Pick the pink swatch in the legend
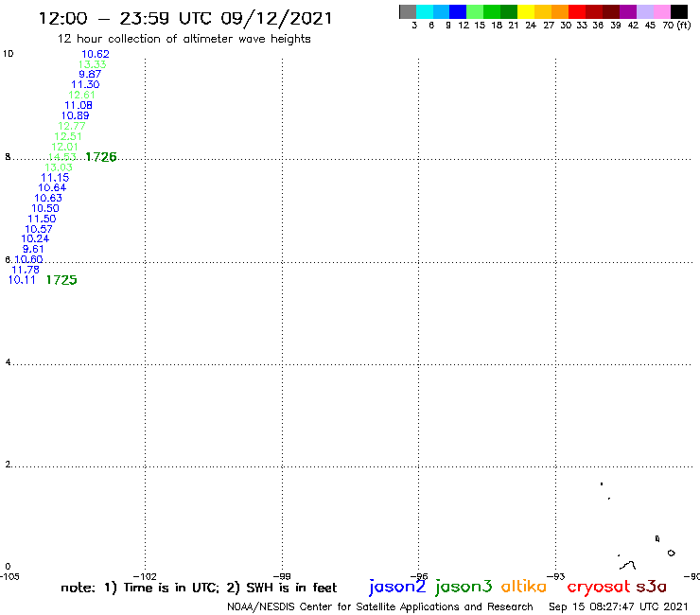This screenshot has width=700, height=615. pyautogui.click(x=661, y=11)
